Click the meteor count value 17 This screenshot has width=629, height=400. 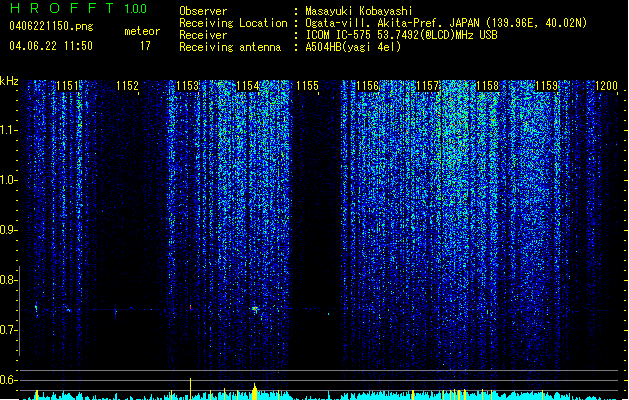click(145, 45)
